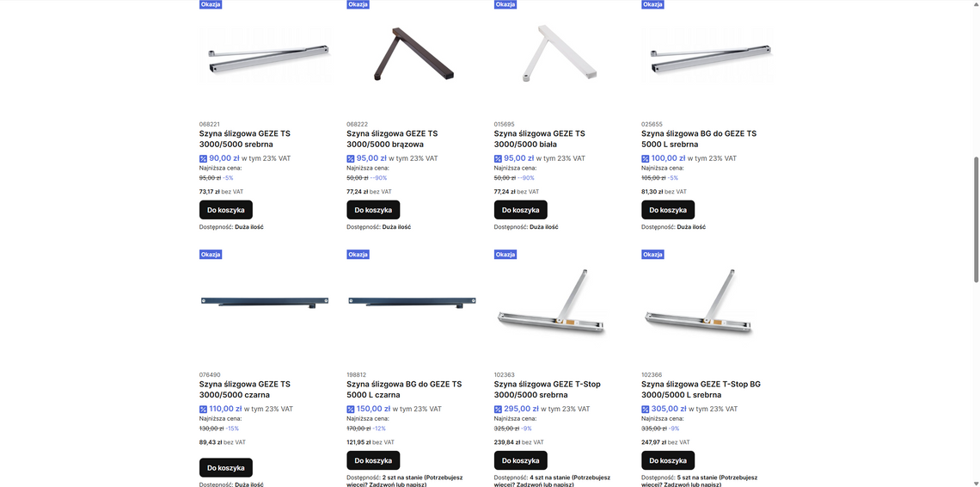Add silver GEZE TS 3000/5000 rail to cart

coord(226,210)
